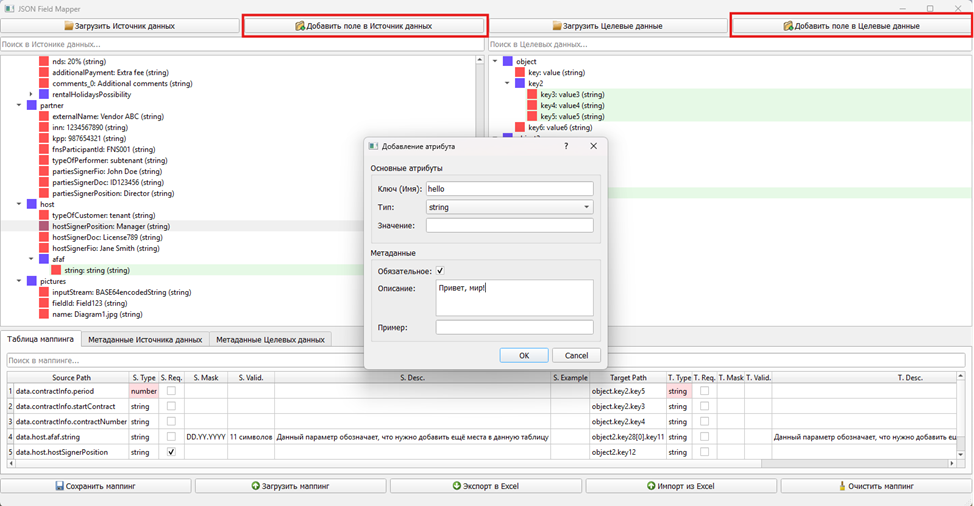Click the floppy disk icon on Сохранить маппинг
Screen dimensions: 974x506
pyautogui.click(x=60, y=486)
